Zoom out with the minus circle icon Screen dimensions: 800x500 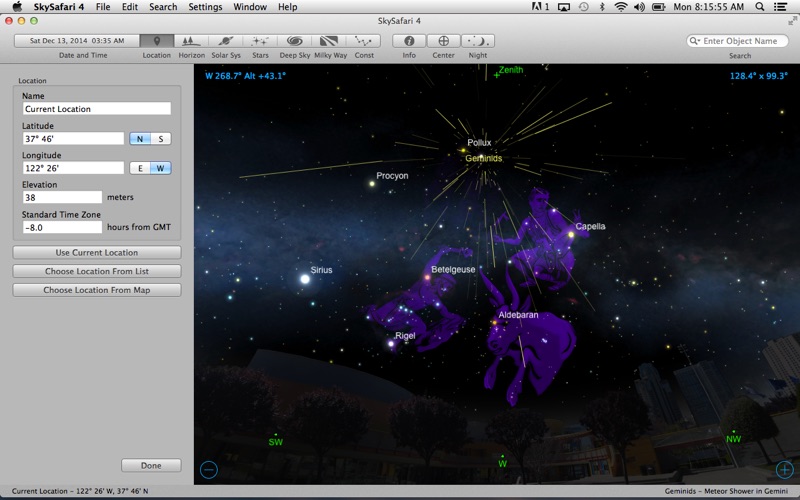(208, 468)
